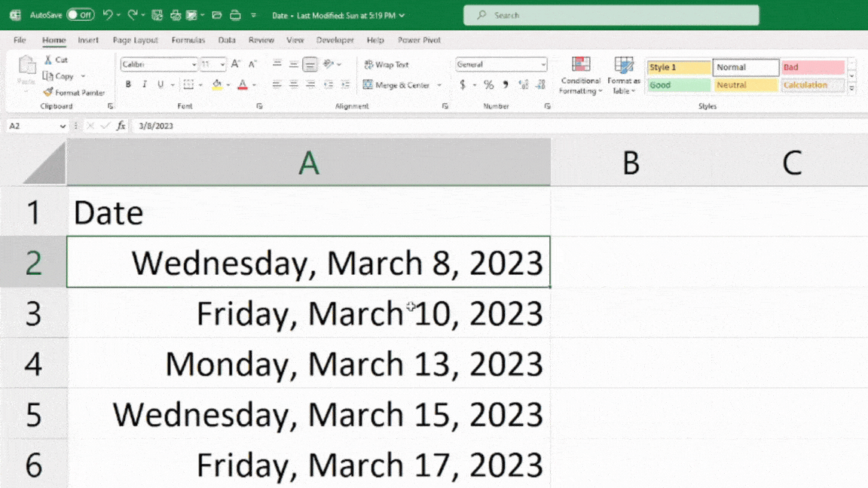Click the Cut command
Screen dimensions: 868x488
[57, 59]
